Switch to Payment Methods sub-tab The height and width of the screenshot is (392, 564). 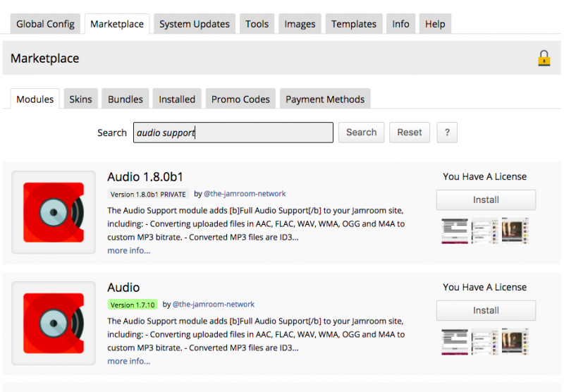click(325, 99)
